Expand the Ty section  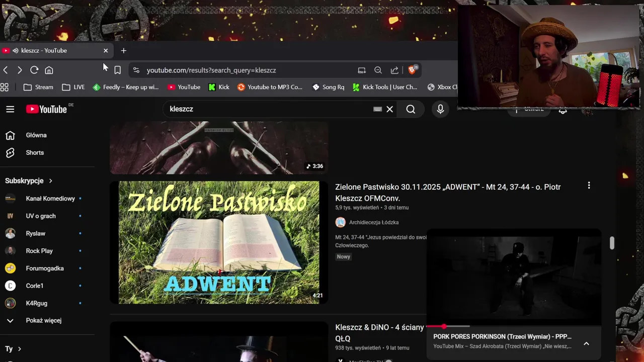point(13,349)
